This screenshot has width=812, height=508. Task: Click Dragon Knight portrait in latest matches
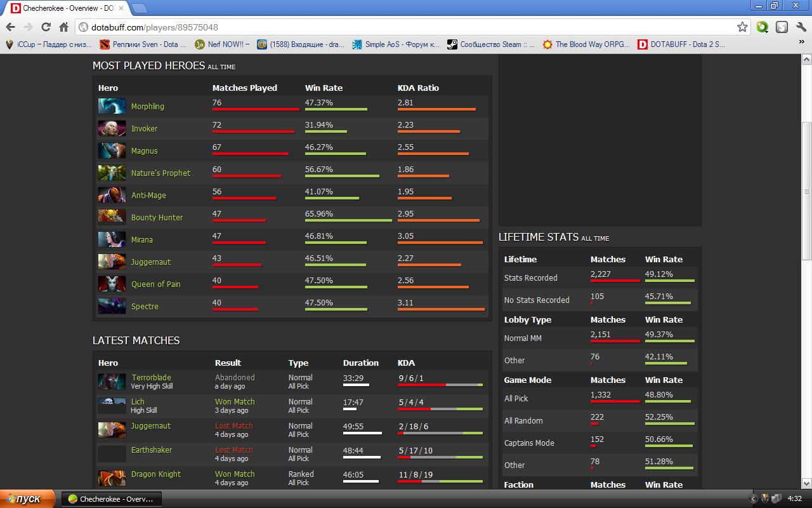(112, 478)
